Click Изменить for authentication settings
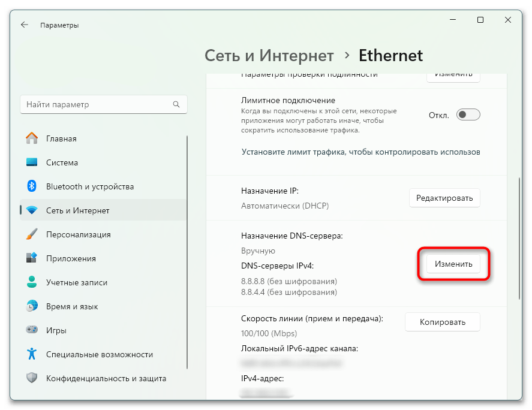The height and width of the screenshot is (410, 532). pos(453,77)
